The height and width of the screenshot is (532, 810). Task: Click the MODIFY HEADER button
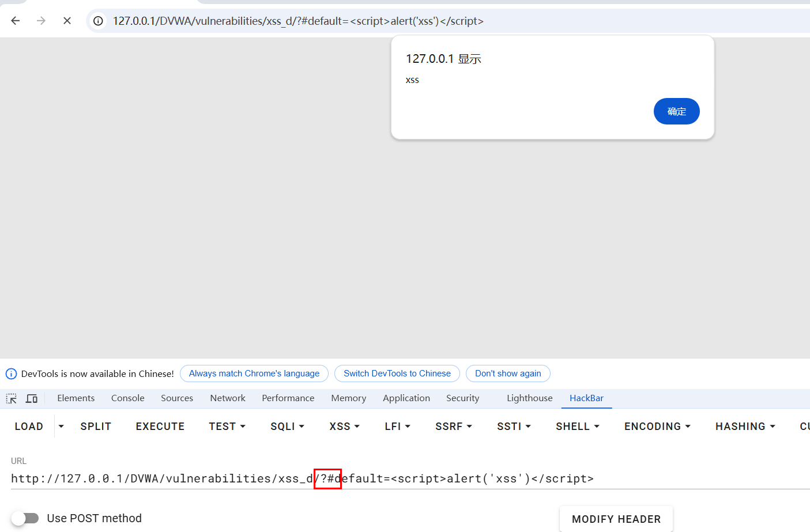[616, 519]
